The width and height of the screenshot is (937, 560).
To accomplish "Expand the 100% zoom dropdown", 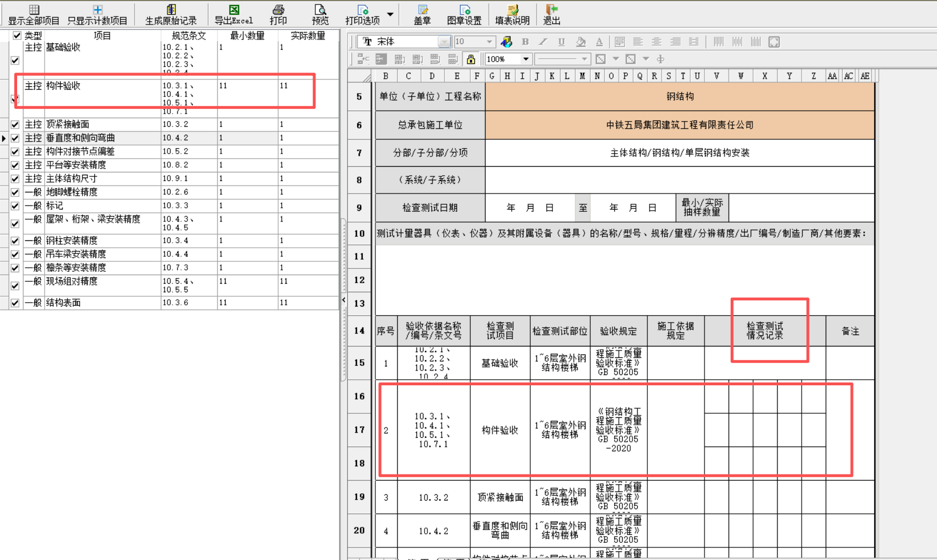I will [x=526, y=59].
